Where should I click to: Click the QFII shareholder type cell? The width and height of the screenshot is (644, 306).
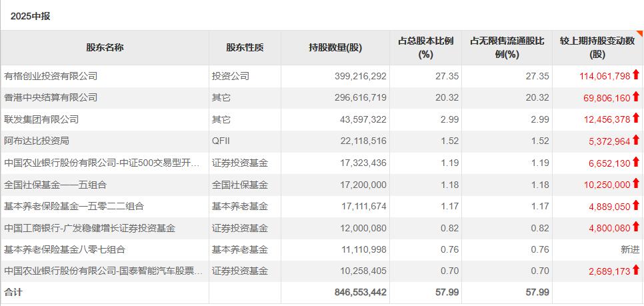pos(221,141)
